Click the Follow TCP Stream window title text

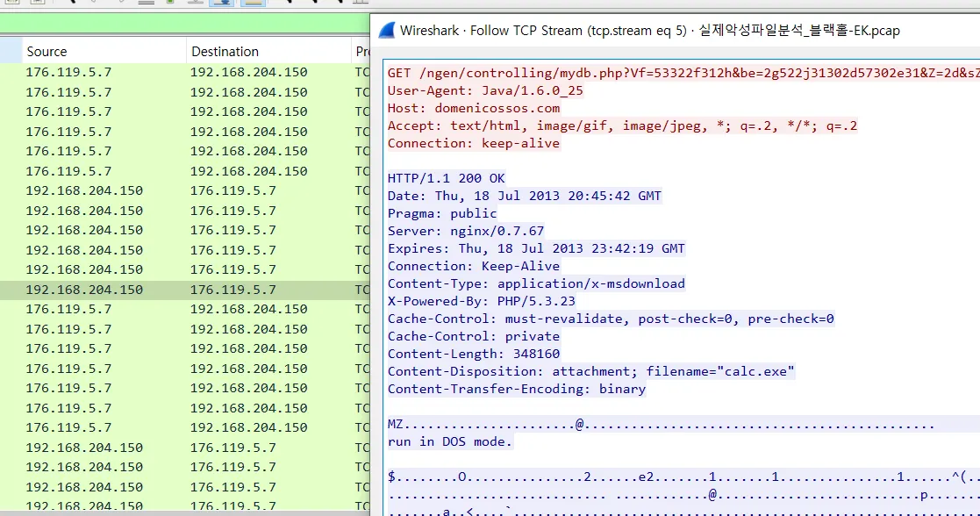point(650,30)
